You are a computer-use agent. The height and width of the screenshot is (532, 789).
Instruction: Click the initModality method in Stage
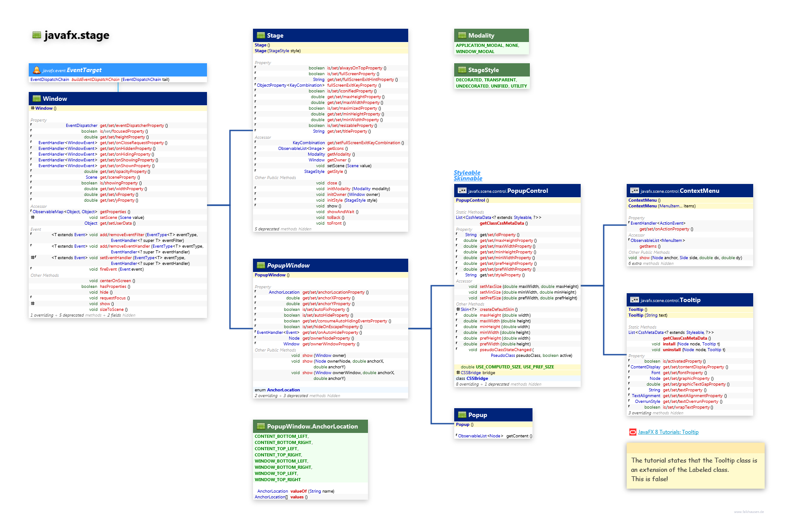[339, 189]
